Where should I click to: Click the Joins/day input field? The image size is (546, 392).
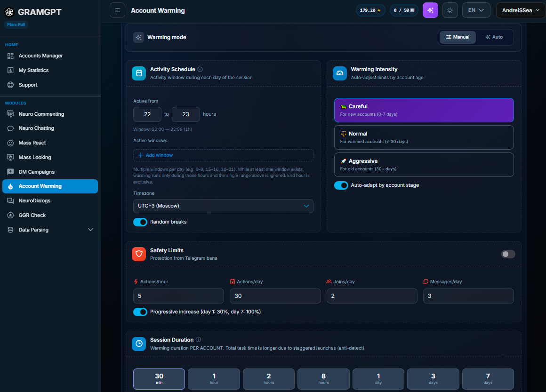click(x=372, y=296)
